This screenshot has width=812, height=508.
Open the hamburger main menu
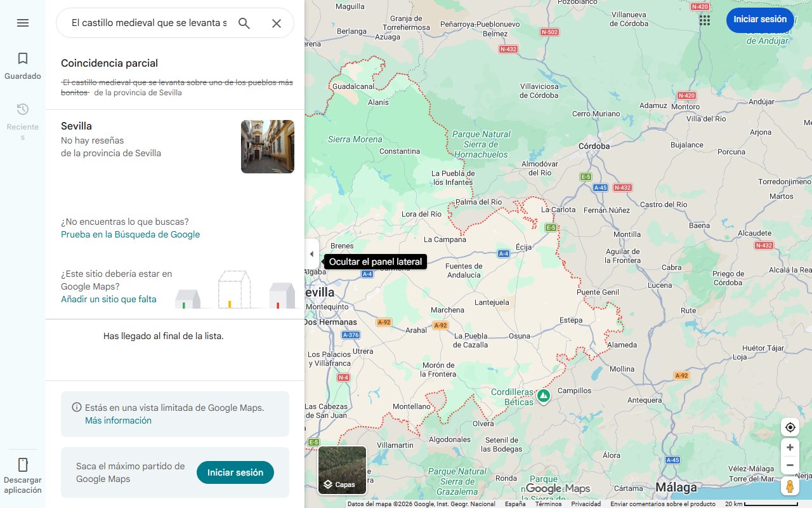click(x=23, y=23)
